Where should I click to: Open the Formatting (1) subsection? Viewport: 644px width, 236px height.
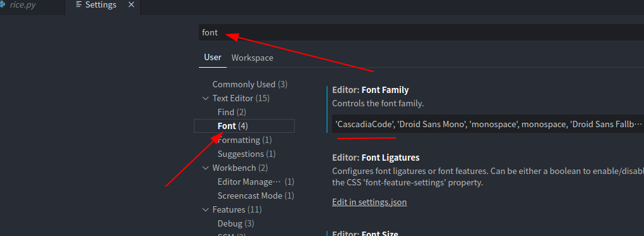tap(244, 140)
